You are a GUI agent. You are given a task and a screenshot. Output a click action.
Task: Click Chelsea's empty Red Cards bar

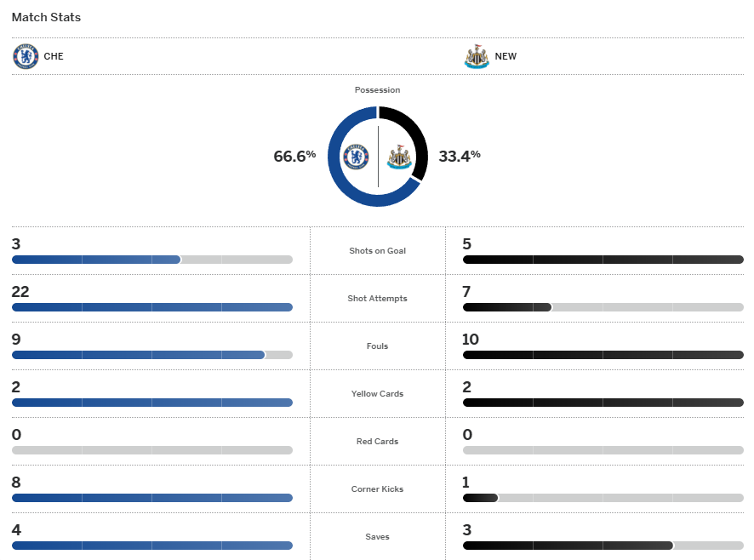pos(152,450)
